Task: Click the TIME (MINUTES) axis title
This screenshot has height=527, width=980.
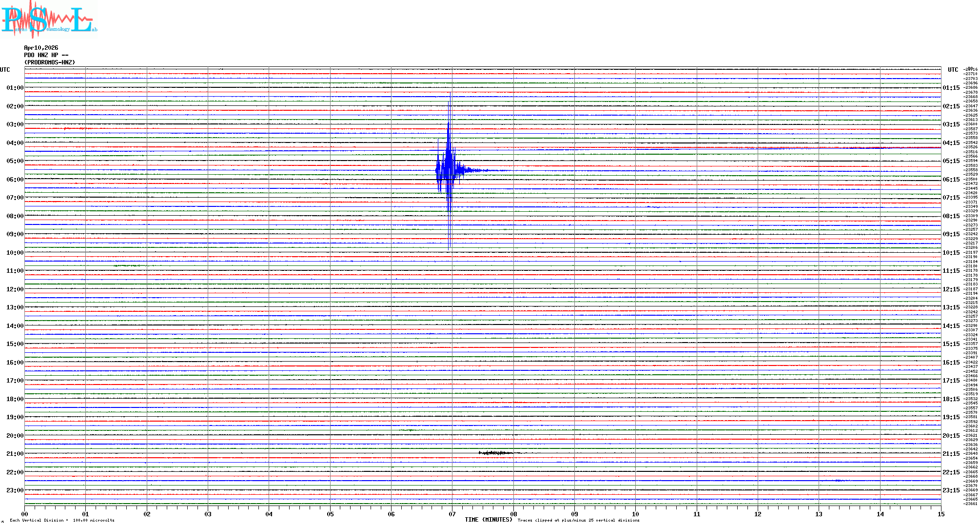Action: pos(489,520)
